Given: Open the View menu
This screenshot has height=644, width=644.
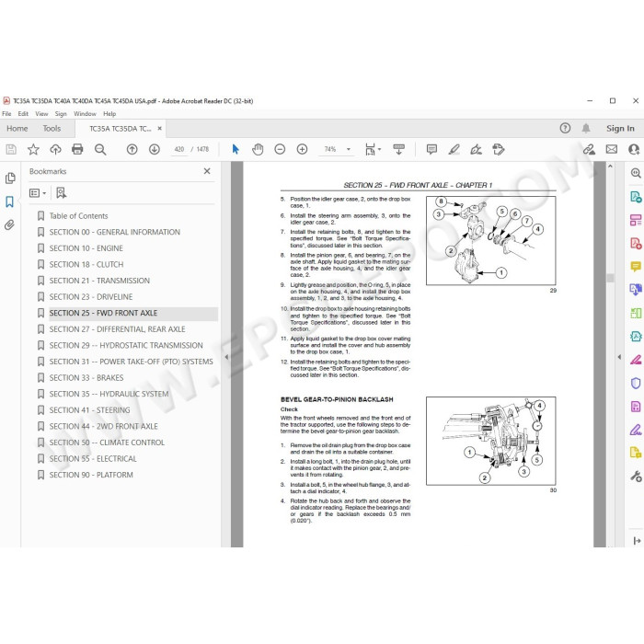Looking at the screenshot, I should click(x=41, y=114).
